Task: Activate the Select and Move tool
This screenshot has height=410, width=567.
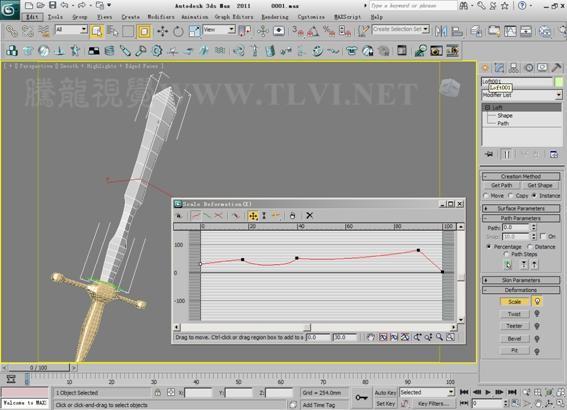Action: (x=162, y=31)
